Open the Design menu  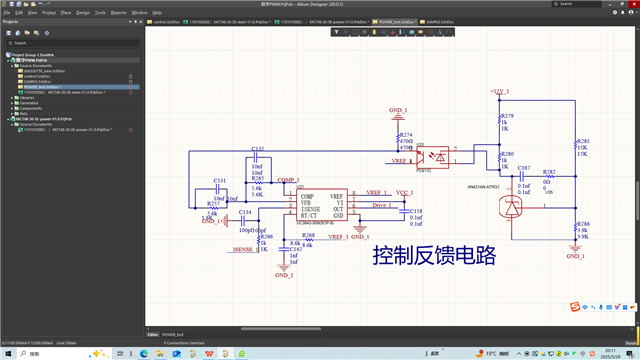[x=82, y=13]
